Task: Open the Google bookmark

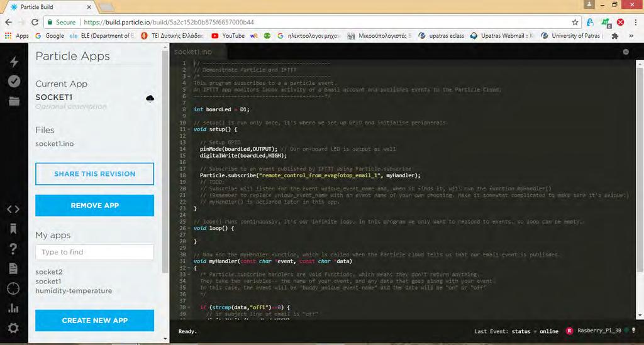Action: [50, 36]
